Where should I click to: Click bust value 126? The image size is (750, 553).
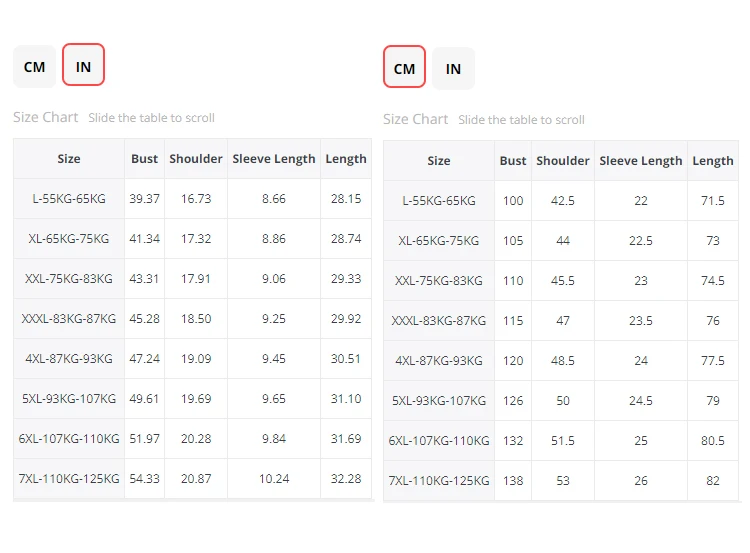(x=513, y=400)
